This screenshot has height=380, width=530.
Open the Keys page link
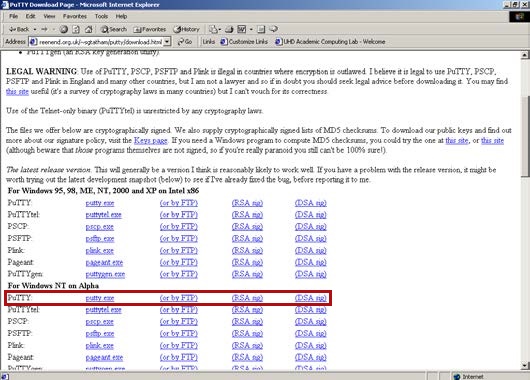tap(151, 141)
